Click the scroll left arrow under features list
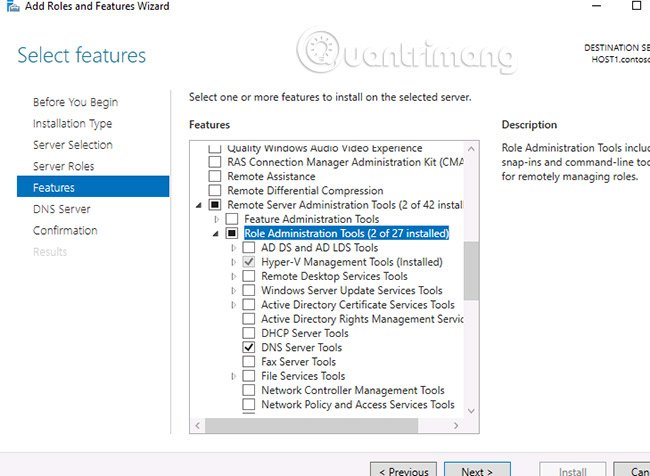This screenshot has height=476, width=650. (197, 425)
